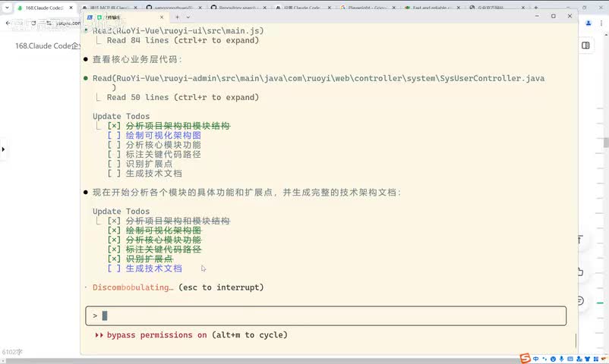Toggle Sogou Chinese/English '中' mode
This screenshot has height=364, width=609.
click(536, 359)
